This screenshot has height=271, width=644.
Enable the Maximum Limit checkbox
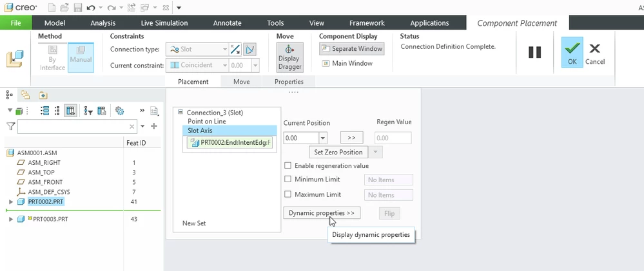click(288, 194)
